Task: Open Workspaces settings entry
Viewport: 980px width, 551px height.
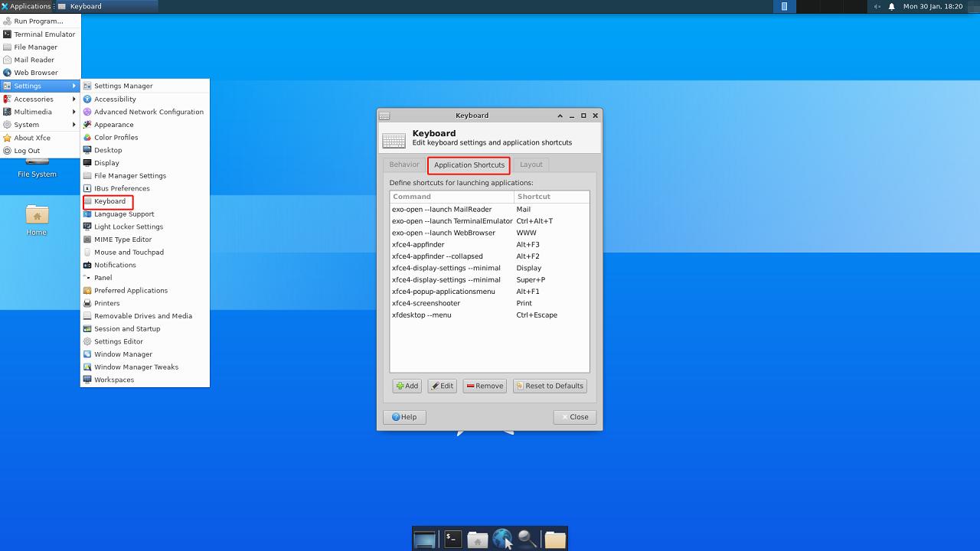Action: coord(145,380)
